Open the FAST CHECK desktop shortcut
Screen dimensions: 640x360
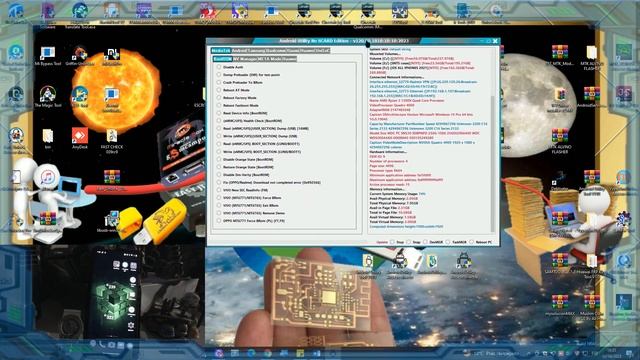111,141
